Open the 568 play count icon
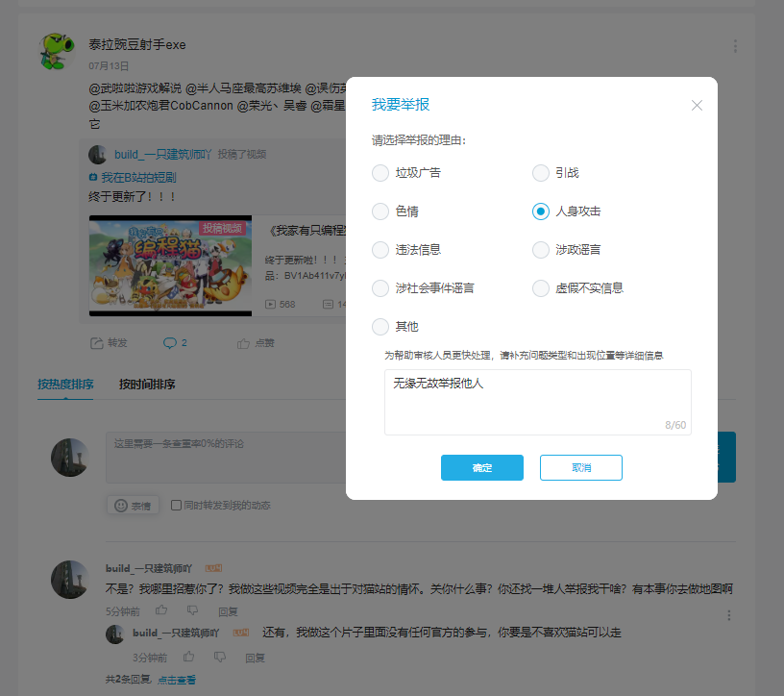 pos(271,304)
